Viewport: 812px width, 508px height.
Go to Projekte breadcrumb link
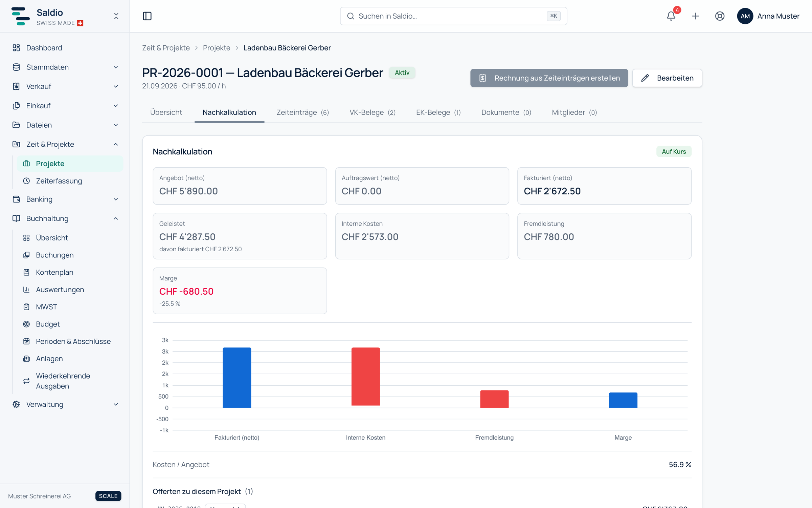pos(217,48)
